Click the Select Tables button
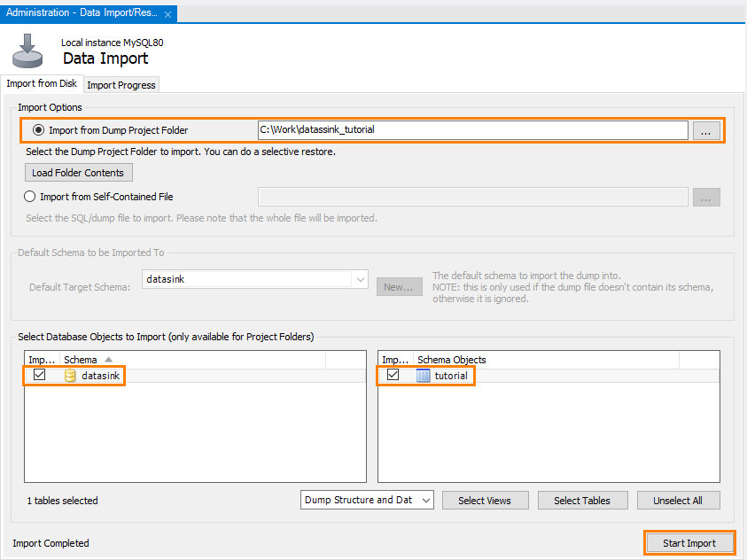Screen dimensions: 747x560 tap(582, 500)
